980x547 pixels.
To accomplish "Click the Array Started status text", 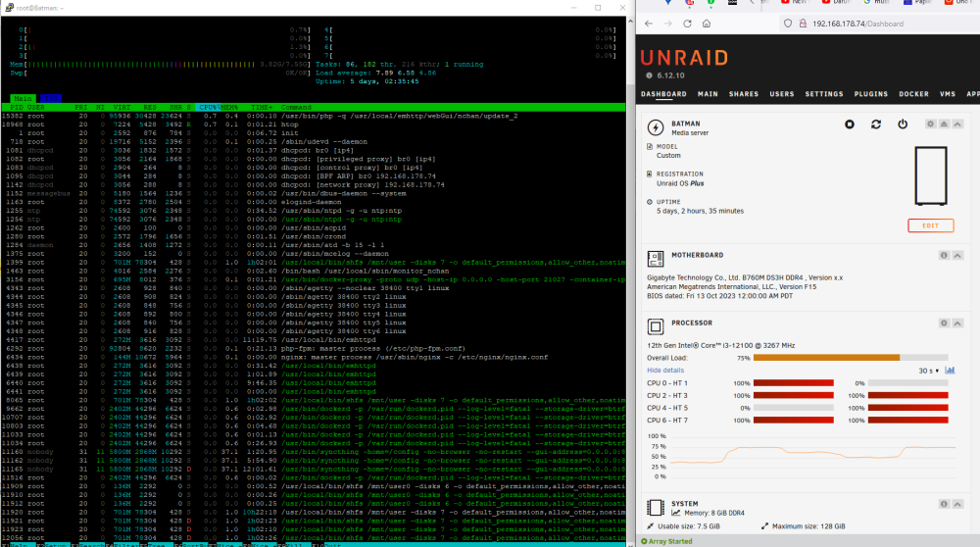I will point(669,541).
